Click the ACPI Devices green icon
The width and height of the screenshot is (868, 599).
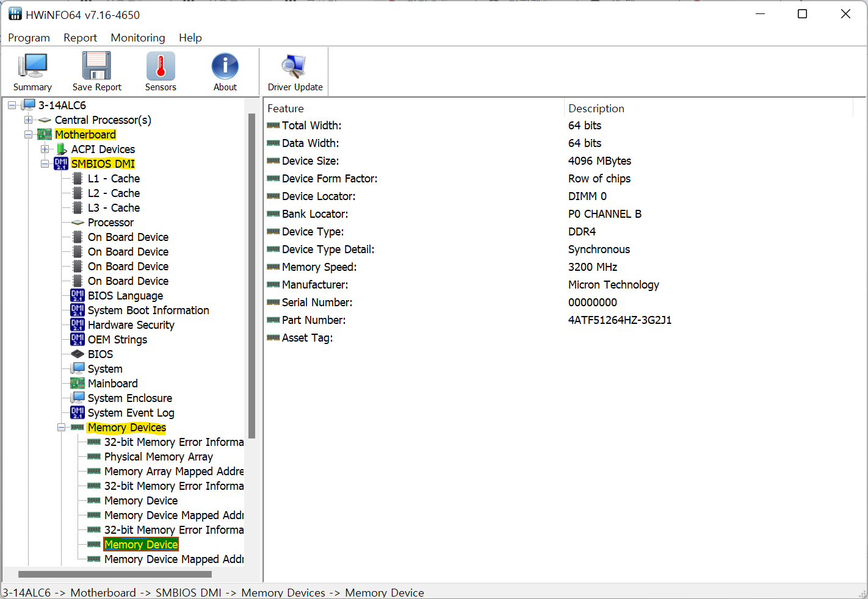pyautogui.click(x=62, y=149)
